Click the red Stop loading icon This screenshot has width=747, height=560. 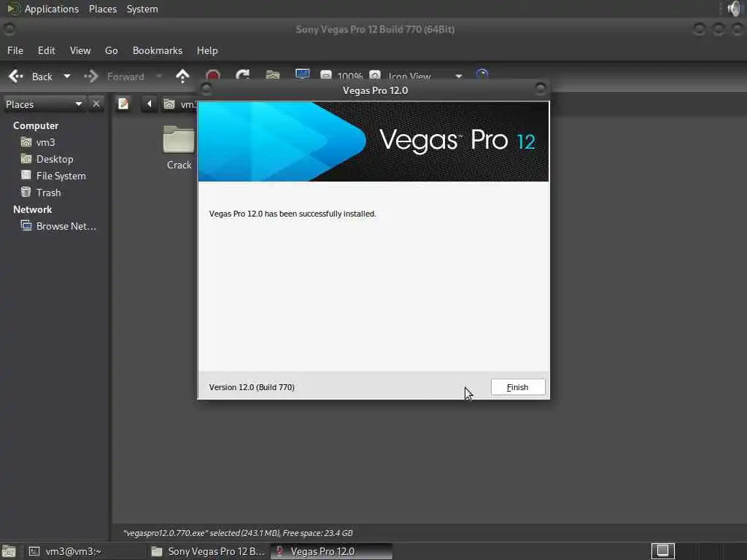point(213,76)
